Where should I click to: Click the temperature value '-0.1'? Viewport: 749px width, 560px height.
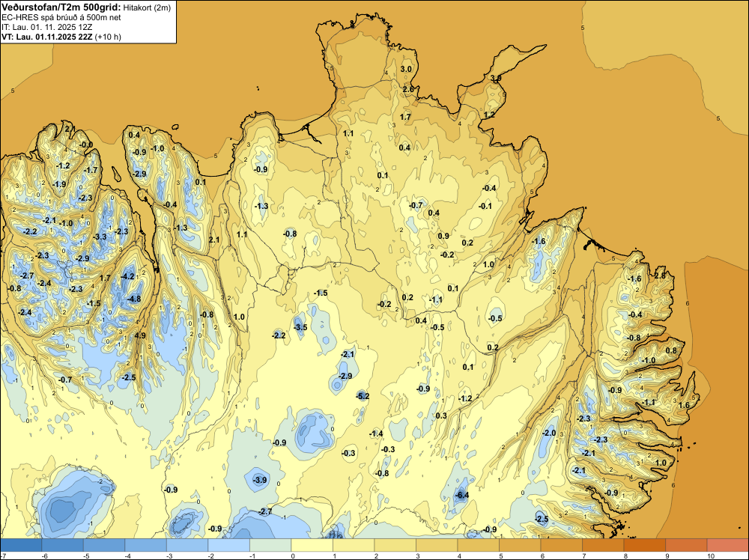pos(485,206)
